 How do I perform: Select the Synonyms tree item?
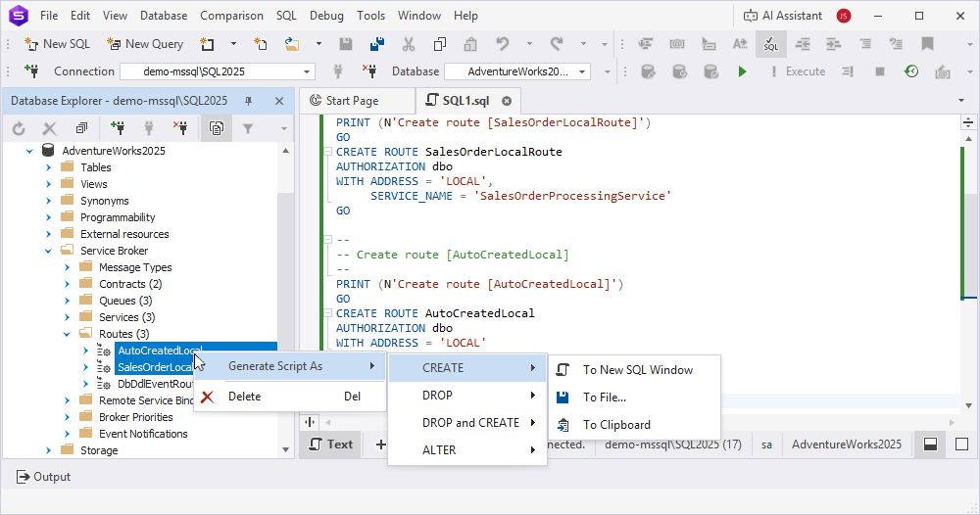[x=105, y=201]
